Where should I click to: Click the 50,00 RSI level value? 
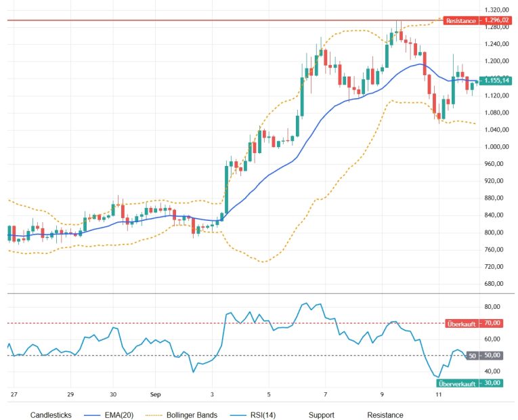tap(492, 355)
